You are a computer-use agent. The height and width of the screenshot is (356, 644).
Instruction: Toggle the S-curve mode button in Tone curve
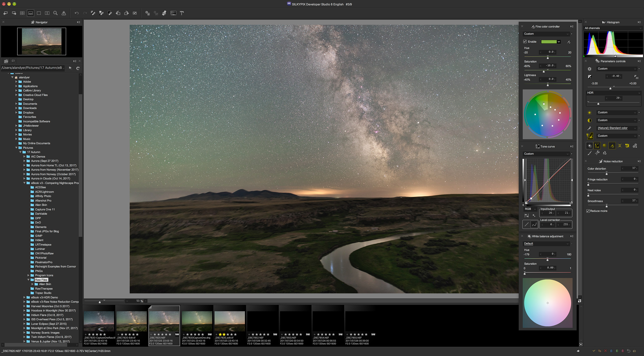click(534, 224)
